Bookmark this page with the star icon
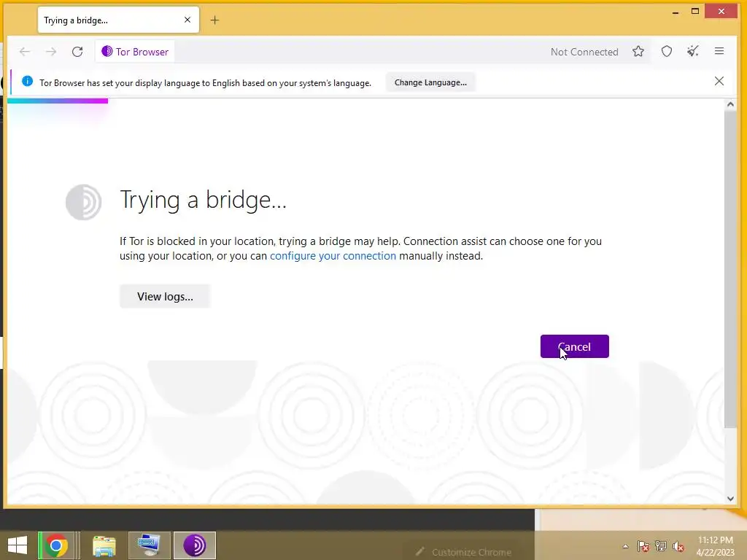Image resolution: width=747 pixels, height=560 pixels. [x=638, y=52]
